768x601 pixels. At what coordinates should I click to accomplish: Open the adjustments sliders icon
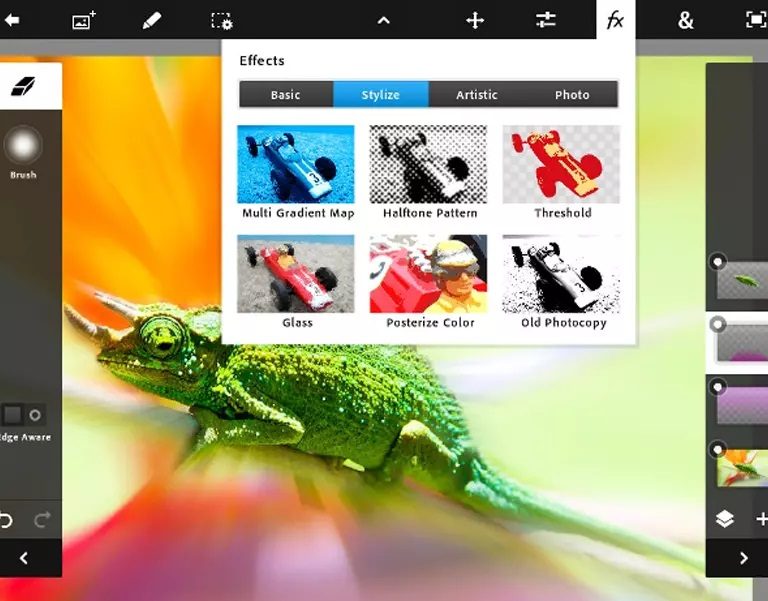(546, 20)
